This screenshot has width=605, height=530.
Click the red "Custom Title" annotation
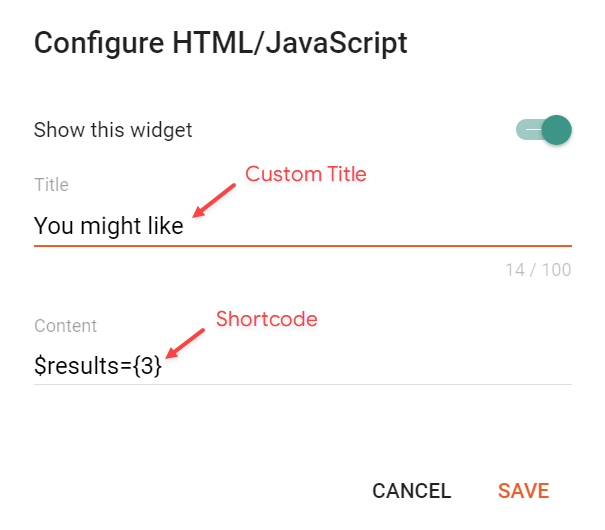click(306, 174)
